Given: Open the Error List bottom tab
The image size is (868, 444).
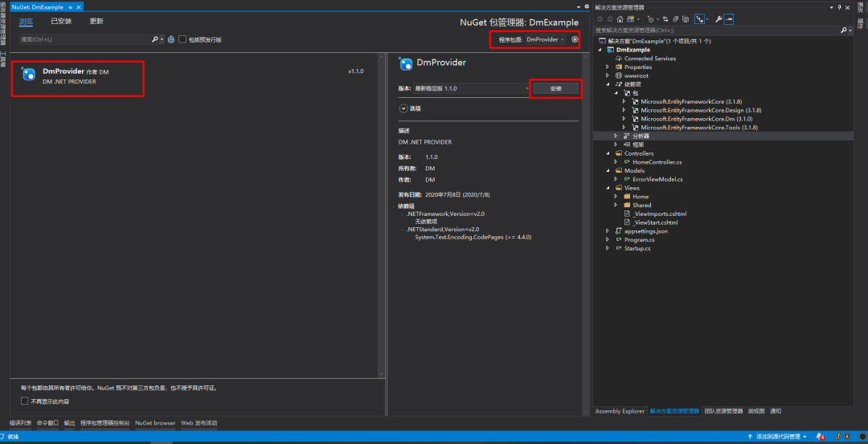Looking at the screenshot, I should tap(20, 423).
